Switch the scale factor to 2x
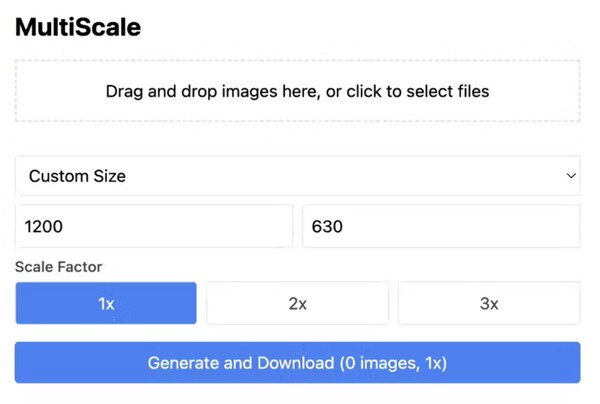 click(x=297, y=304)
